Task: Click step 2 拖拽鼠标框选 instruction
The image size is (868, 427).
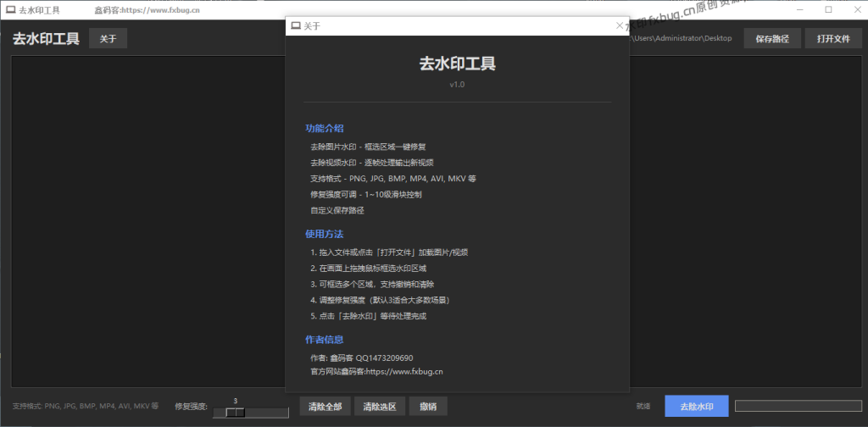Action: (x=368, y=269)
